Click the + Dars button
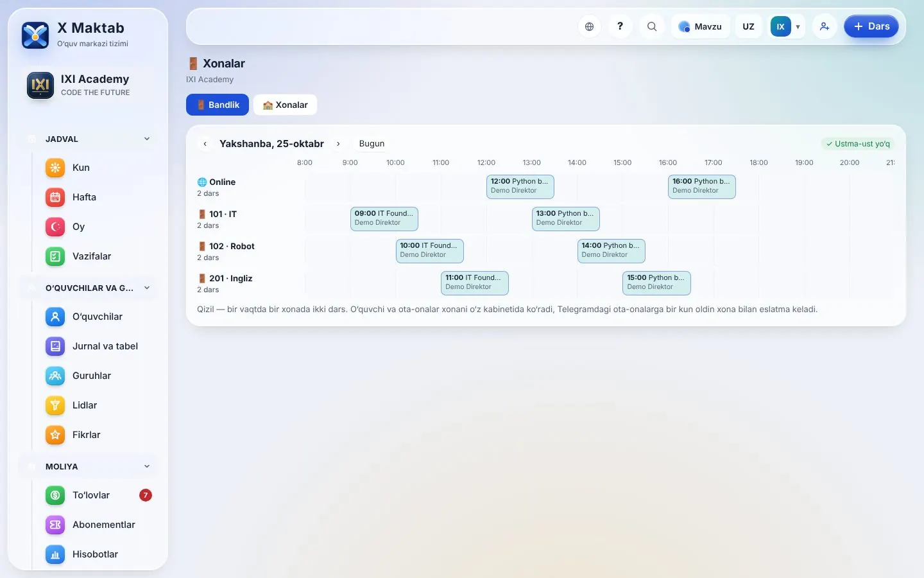The width and height of the screenshot is (924, 578). coord(871,26)
